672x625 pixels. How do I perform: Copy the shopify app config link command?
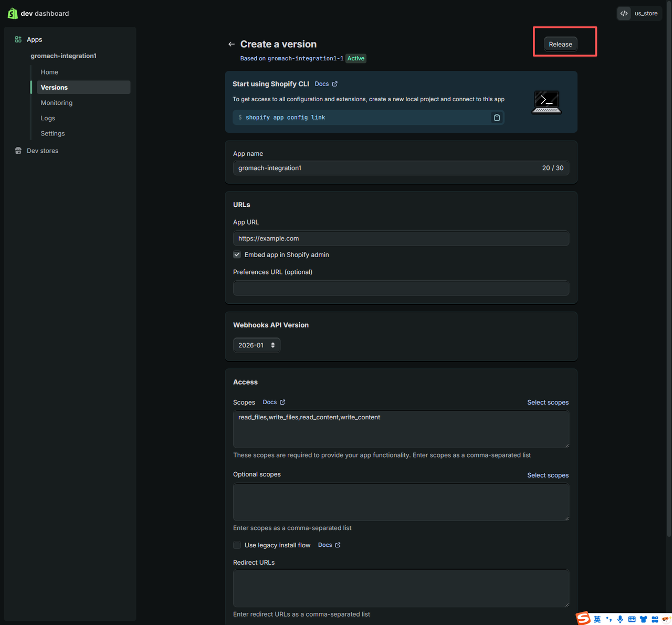coord(497,118)
